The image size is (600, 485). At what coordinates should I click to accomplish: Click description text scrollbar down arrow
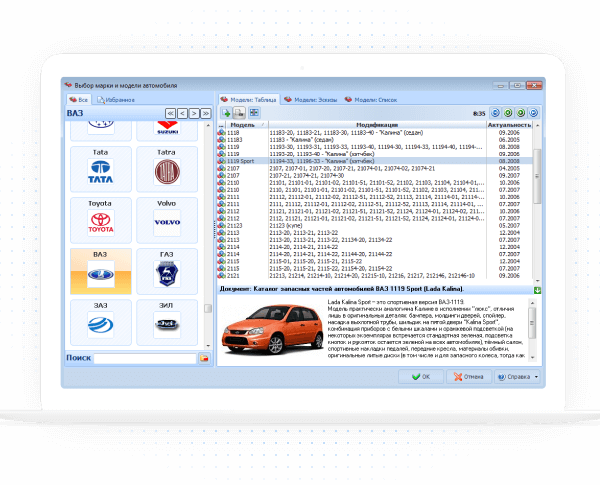[x=532, y=357]
